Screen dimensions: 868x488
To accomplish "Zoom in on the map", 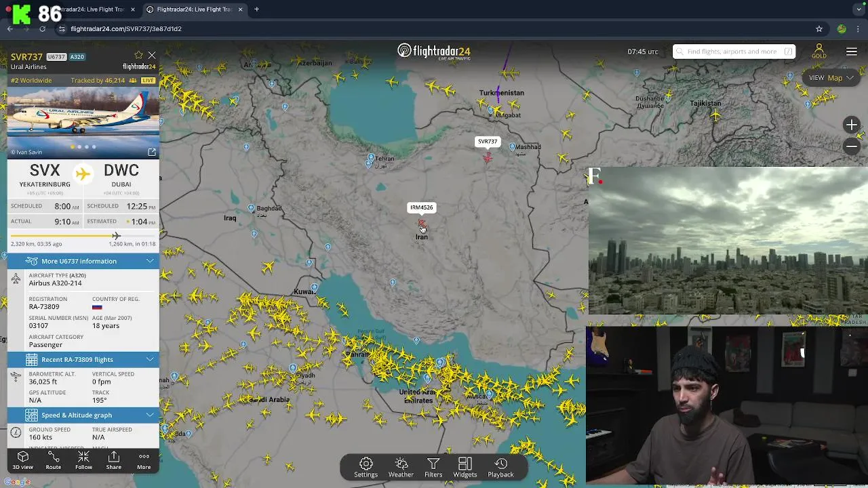I will (852, 125).
